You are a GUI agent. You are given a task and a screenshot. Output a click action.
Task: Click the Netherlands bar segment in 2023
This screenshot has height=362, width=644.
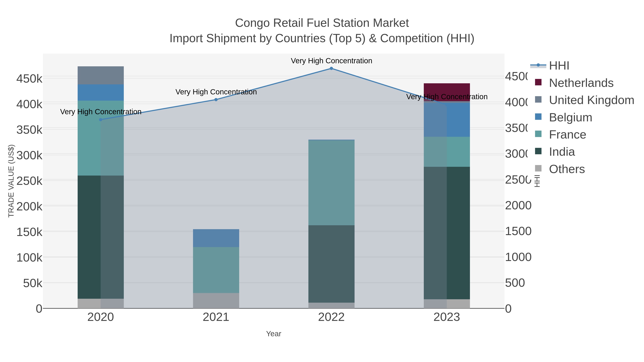coord(447,92)
